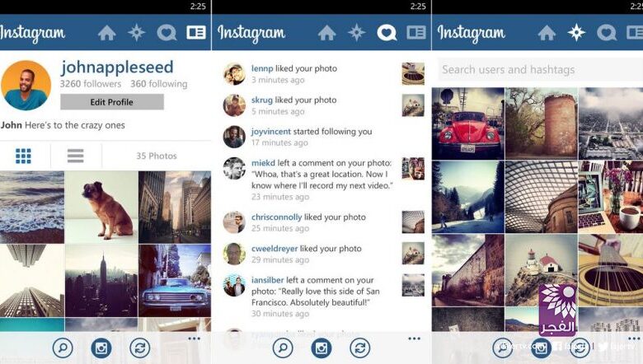643x364 pixels.
Task: Switch to list view of photos
Action: [x=76, y=156]
